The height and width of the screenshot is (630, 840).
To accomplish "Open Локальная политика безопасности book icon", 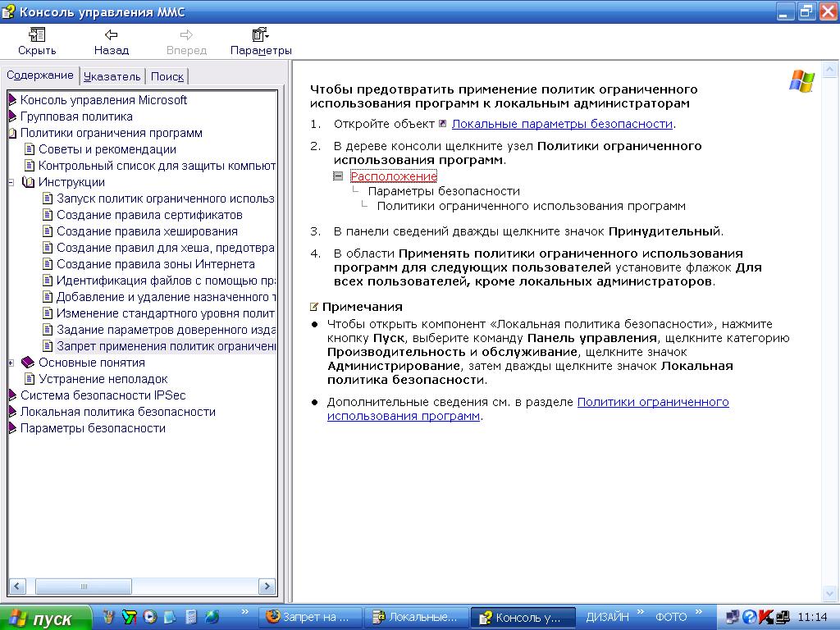I will 12,413.
